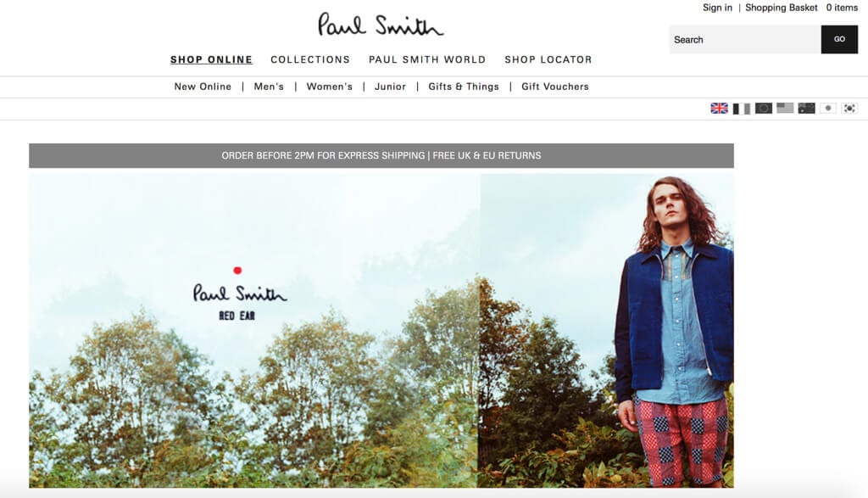Screen dimensions: 868x498
Task: Choose the South Korea flag icon
Action: (849, 108)
